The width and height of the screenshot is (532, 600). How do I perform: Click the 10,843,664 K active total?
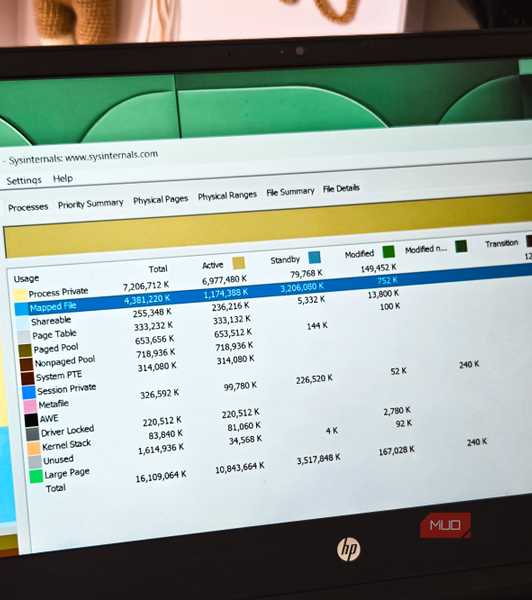coord(240,468)
